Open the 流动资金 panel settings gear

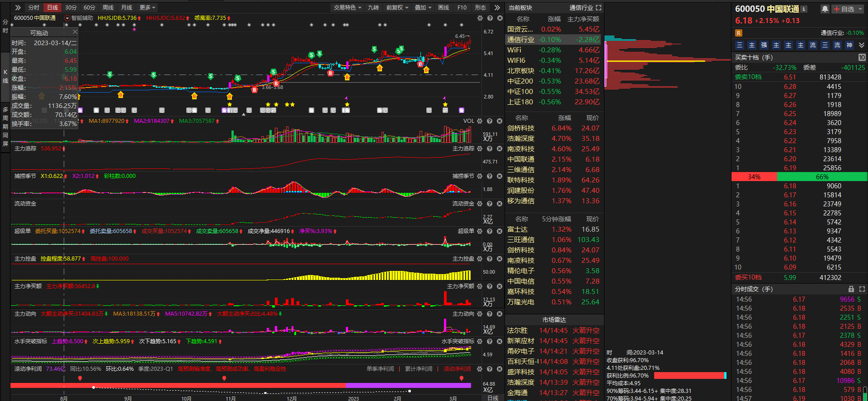pos(480,204)
